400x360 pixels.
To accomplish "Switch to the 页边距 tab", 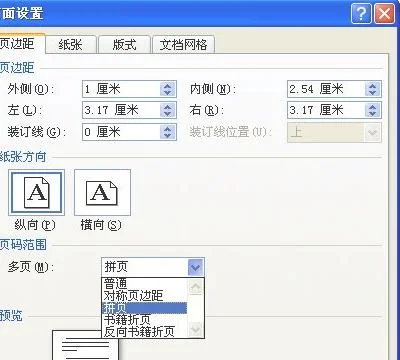I will pyautogui.click(x=21, y=44).
